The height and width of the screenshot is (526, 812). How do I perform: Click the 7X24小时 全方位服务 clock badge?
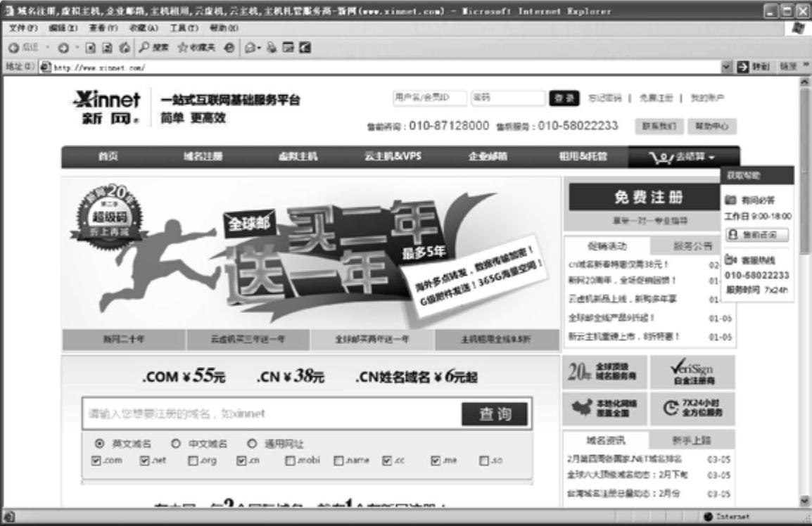click(x=693, y=409)
